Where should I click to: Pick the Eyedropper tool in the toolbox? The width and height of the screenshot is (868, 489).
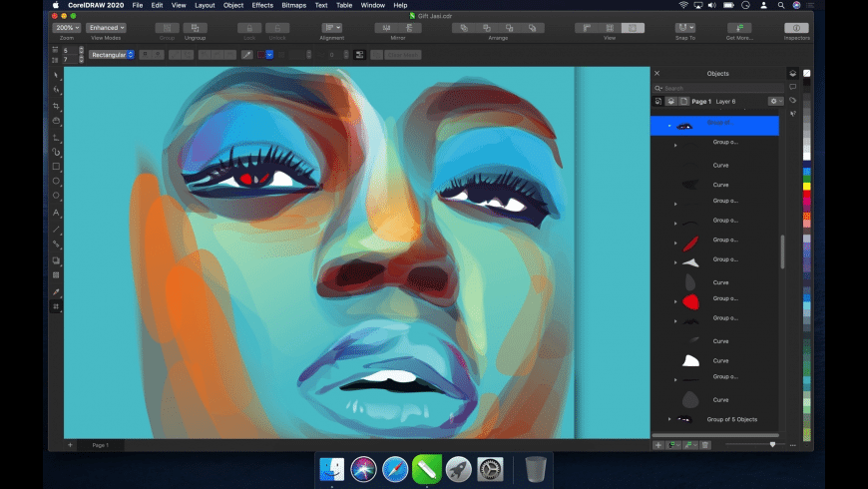(56, 291)
